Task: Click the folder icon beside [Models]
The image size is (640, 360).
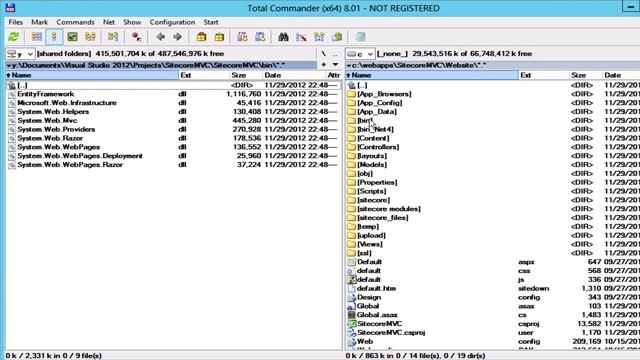Action: (351, 164)
